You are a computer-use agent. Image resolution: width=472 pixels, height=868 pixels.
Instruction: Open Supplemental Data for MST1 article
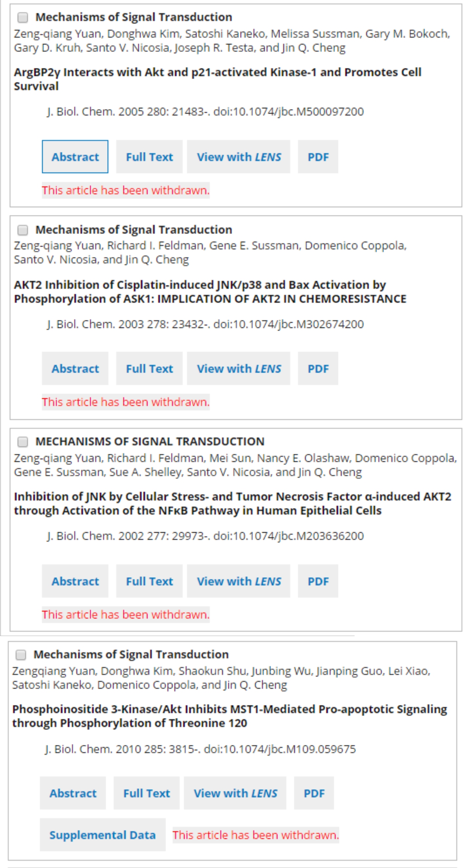(x=102, y=835)
